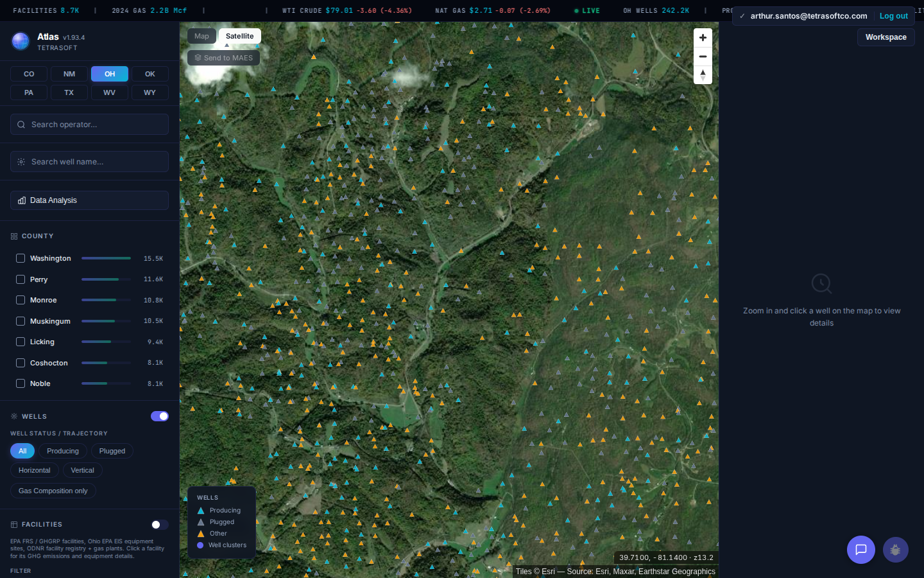Click the layers icon on Send to MAES
Viewport: 924px width, 578px height.
pos(198,58)
